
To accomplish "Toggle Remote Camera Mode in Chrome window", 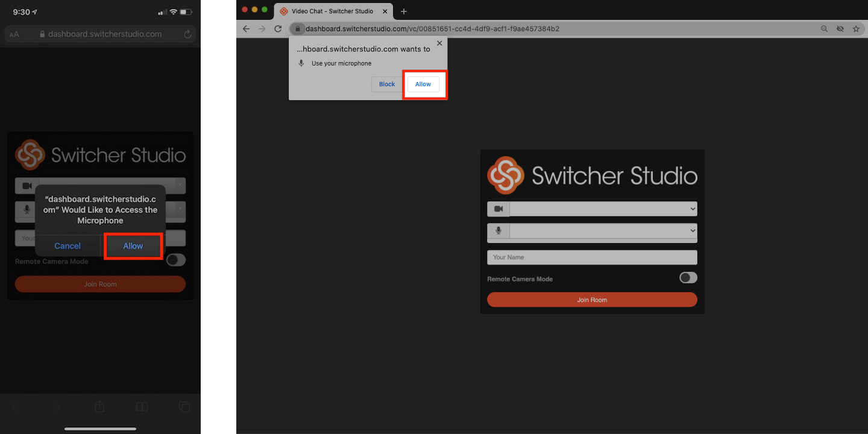I will [x=688, y=277].
